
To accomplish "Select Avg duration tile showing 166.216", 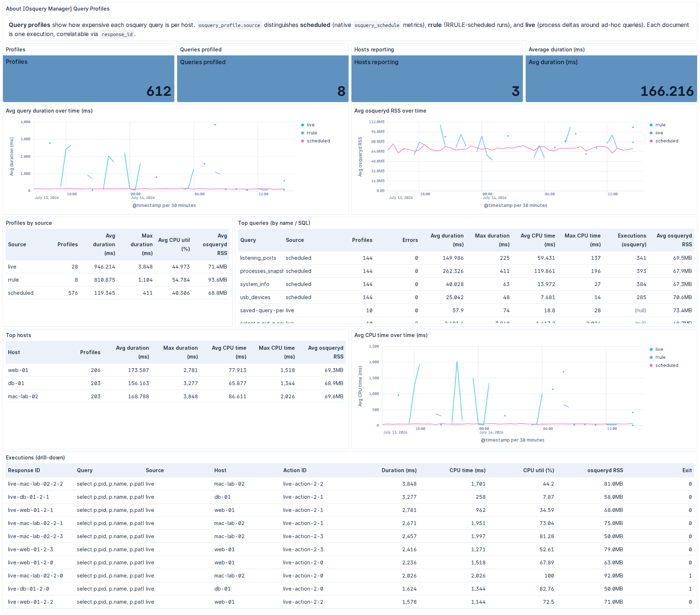I will [611, 79].
